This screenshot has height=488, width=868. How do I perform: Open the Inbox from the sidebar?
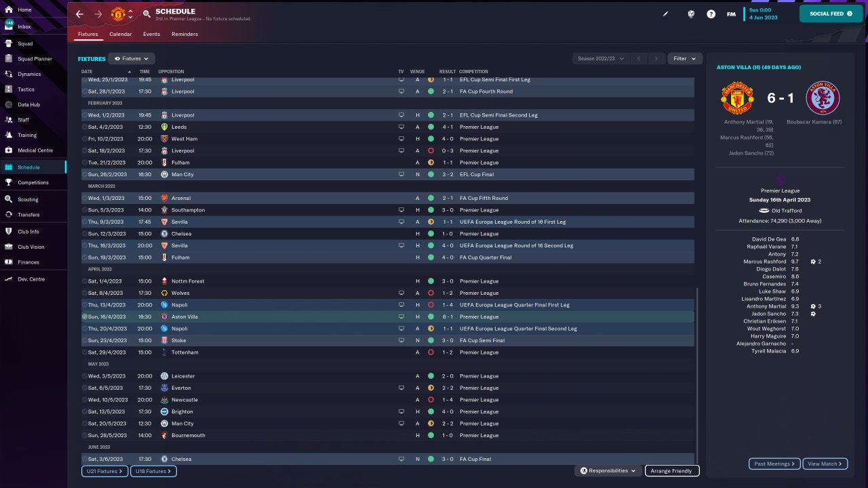pos(9,26)
